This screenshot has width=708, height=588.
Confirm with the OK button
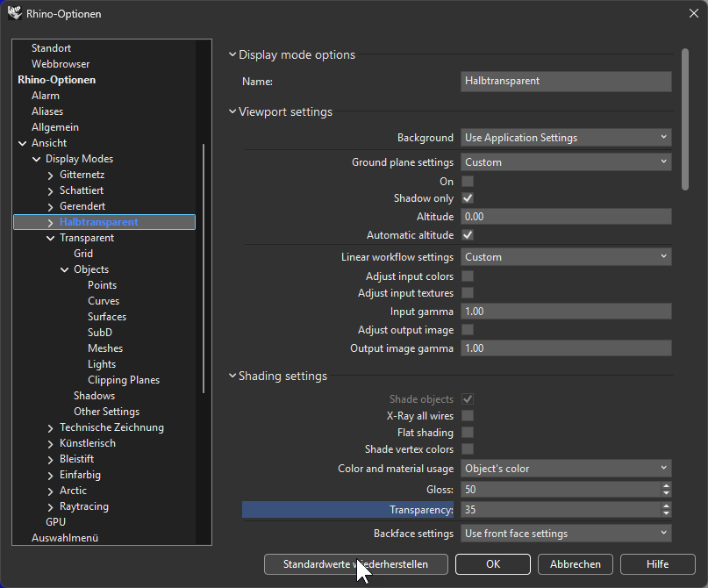(x=493, y=564)
